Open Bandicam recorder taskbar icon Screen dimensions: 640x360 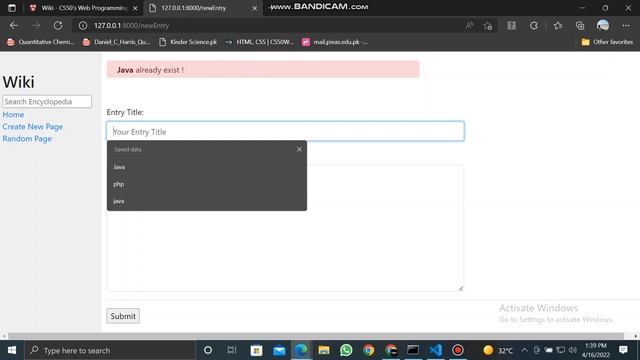tap(458, 350)
